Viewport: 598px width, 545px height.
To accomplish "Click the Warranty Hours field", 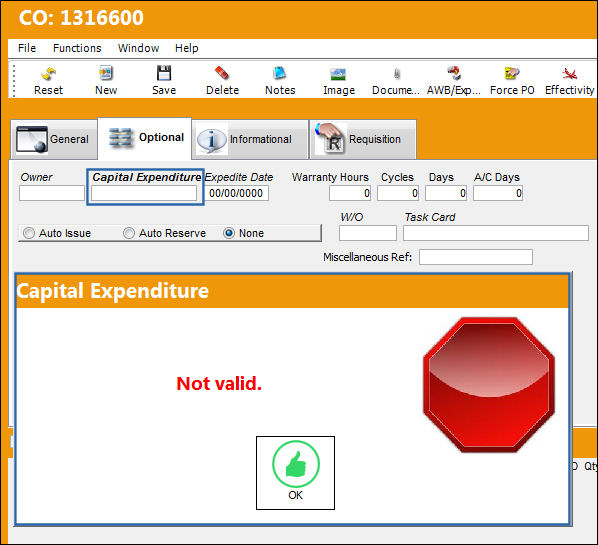I will (x=350, y=193).
